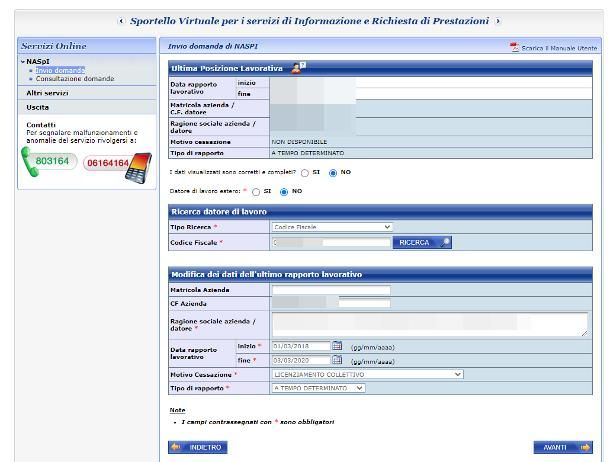Click the inizio date field 01/03/2018

pos(301,346)
